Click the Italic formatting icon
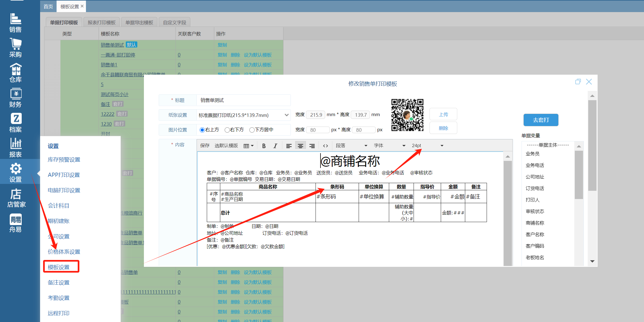This screenshot has width=644, height=322. (275, 146)
